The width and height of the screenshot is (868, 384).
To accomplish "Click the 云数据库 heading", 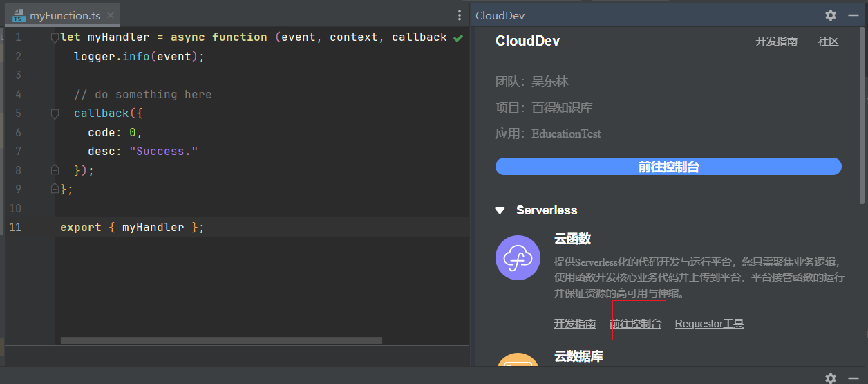I will [x=578, y=356].
